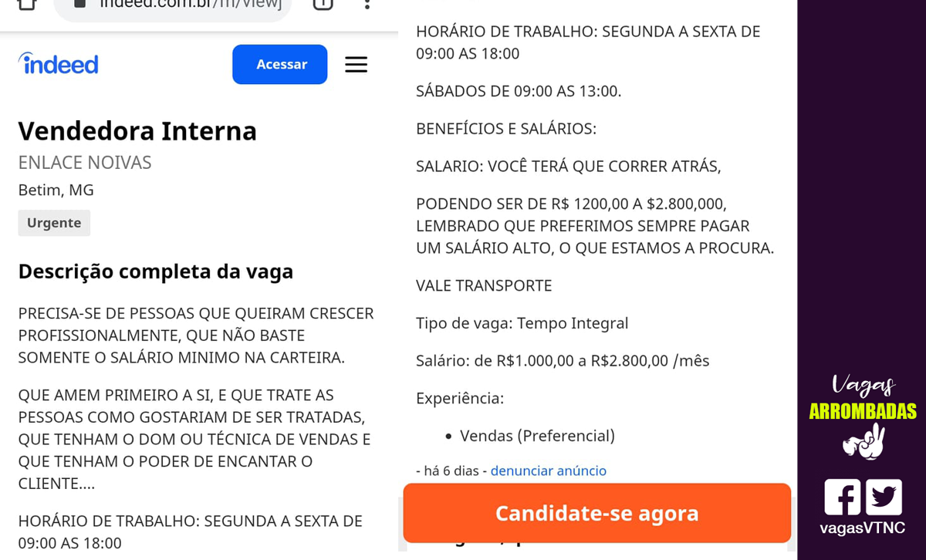Open the browser tabs counter icon

323,4
